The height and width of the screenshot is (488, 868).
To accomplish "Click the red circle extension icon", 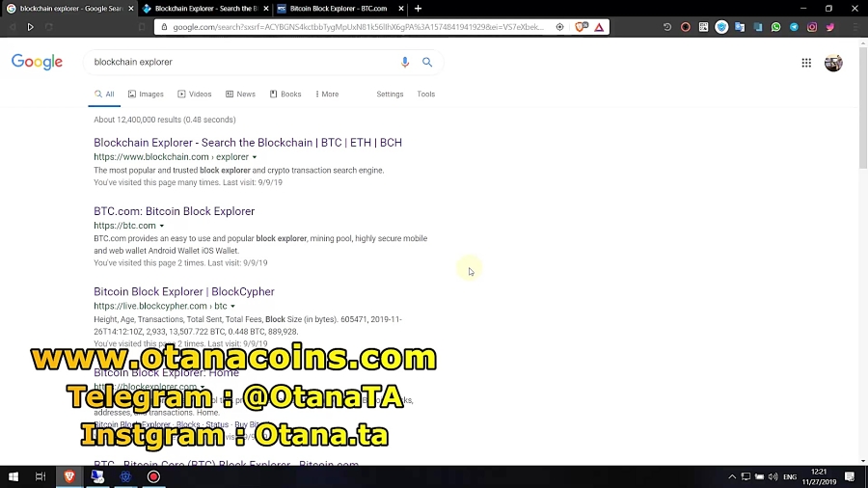I will click(x=686, y=27).
